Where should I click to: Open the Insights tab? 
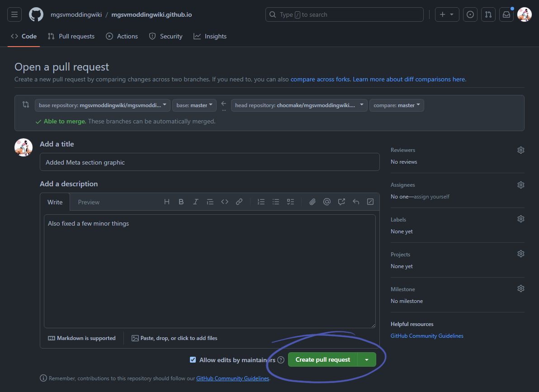(210, 36)
